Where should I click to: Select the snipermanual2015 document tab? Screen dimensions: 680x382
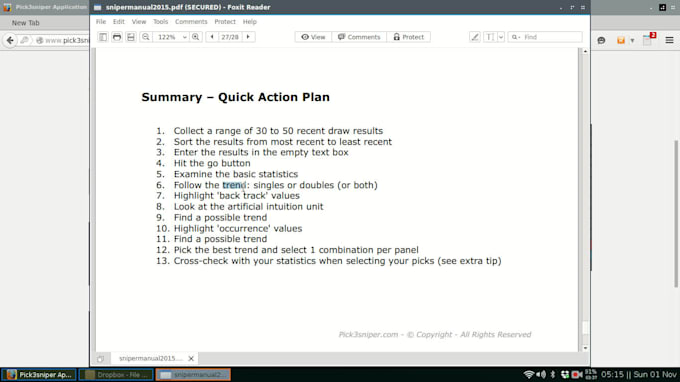click(x=150, y=358)
